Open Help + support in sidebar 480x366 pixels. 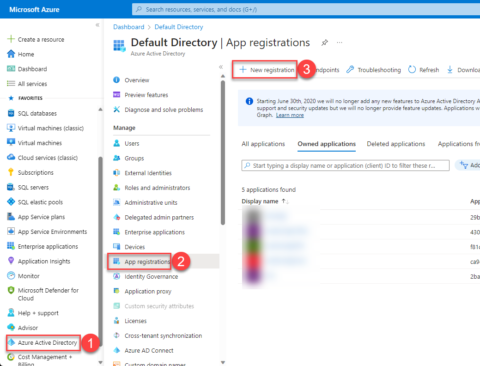(x=33, y=313)
